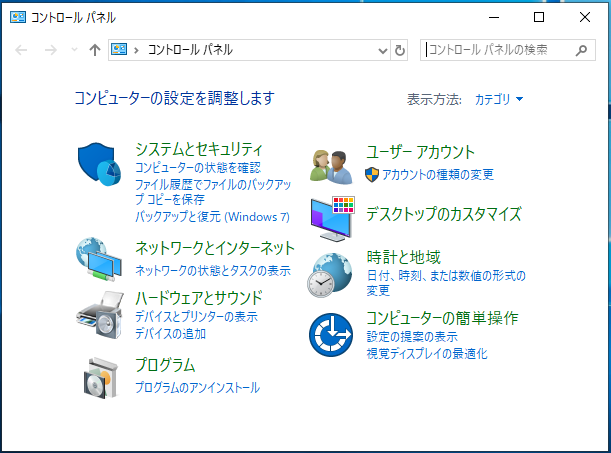Click the Back navigation arrow

[x=21, y=50]
